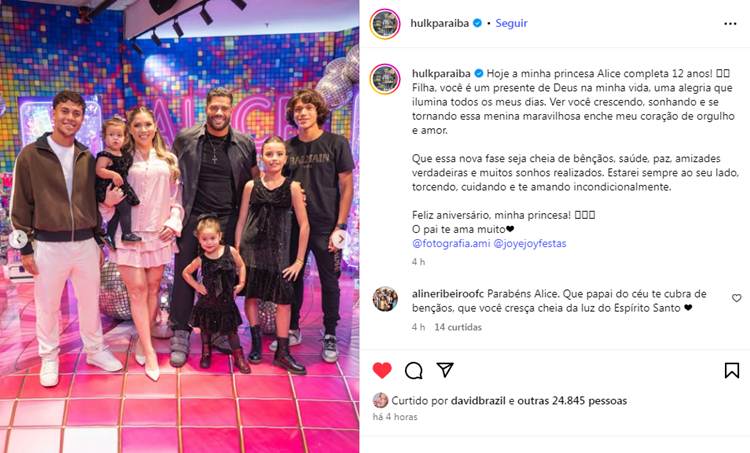Image resolution: width=750 pixels, height=453 pixels.
Task: Open alineribeiroofc's profile avatar
Action: pos(385,299)
